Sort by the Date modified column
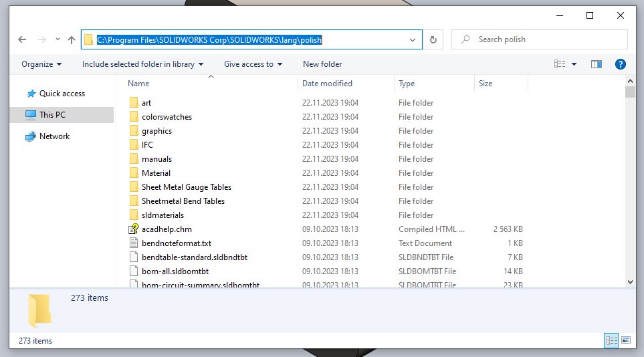644x357 pixels. pos(327,84)
